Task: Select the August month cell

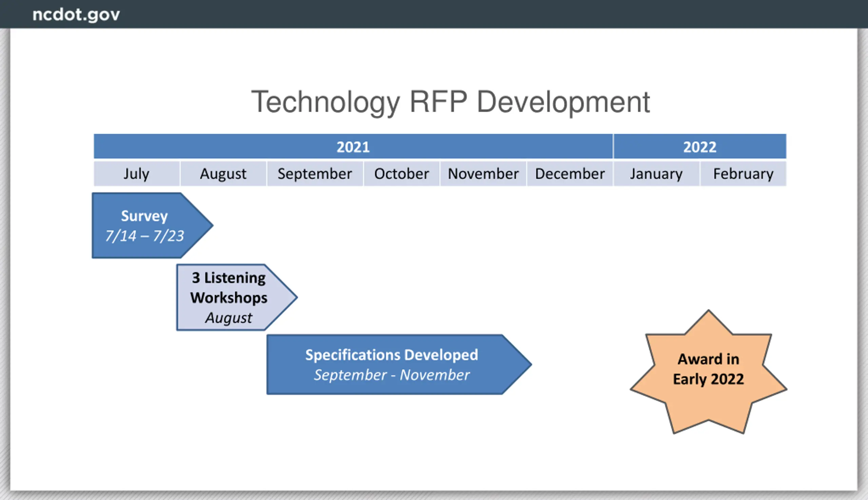Action: [x=223, y=174]
